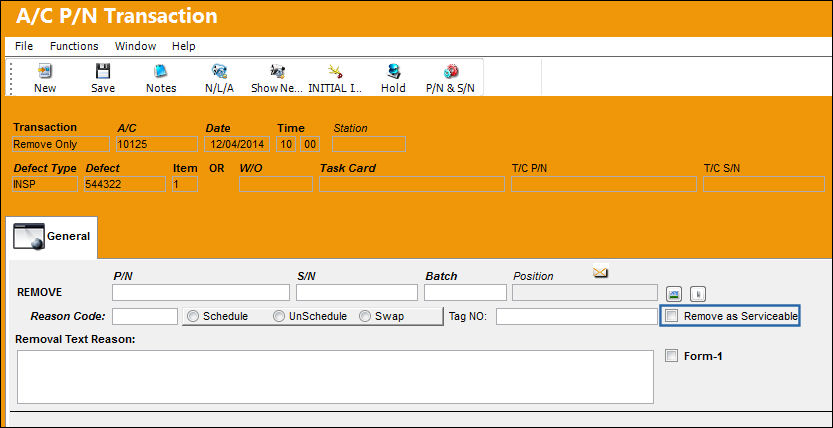Select the Schedule radio button
This screenshot has width=833, height=428.
coord(193,316)
